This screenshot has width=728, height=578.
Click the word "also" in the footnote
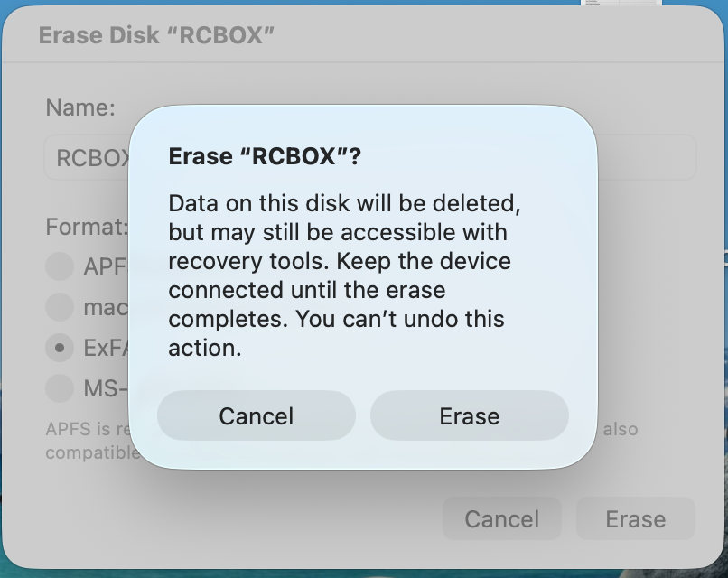[621, 429]
